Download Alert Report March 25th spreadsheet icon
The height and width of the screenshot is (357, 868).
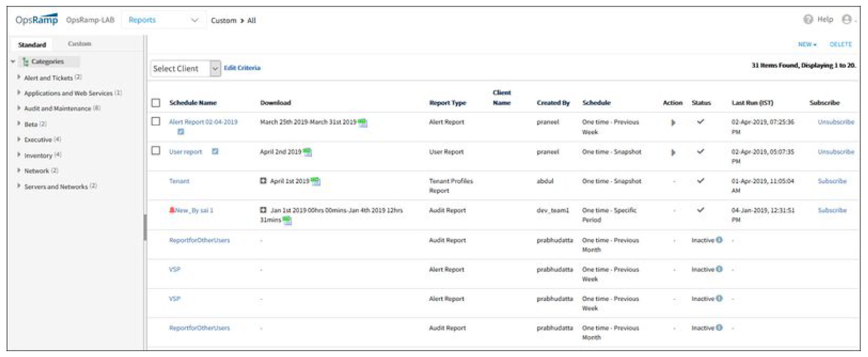363,123
